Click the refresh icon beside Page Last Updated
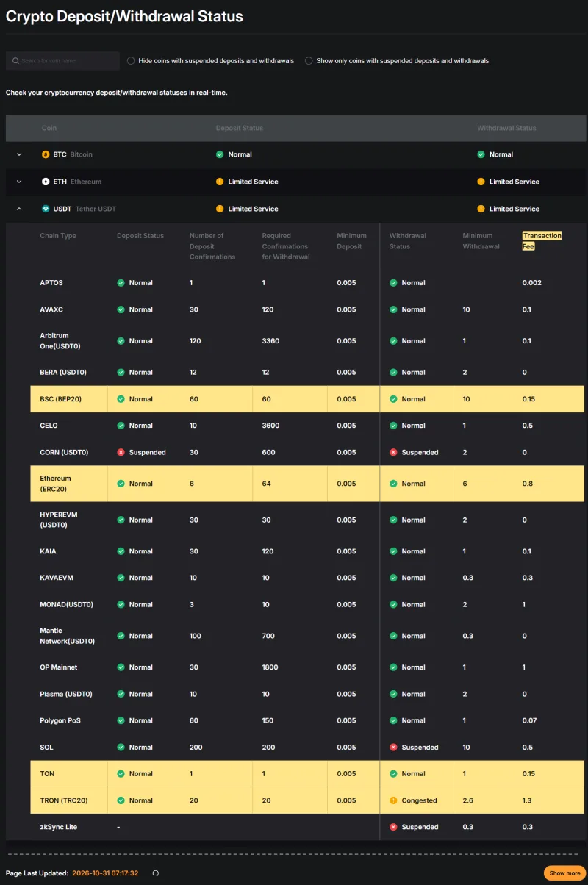588x885 pixels. 155,873
